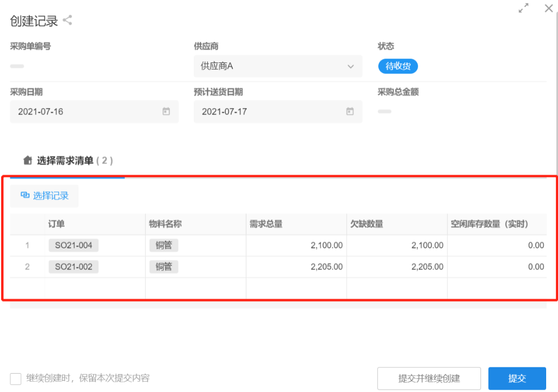Open the SO21-004 order tag
Image resolution: width=558 pixels, height=392 pixels.
pos(73,245)
